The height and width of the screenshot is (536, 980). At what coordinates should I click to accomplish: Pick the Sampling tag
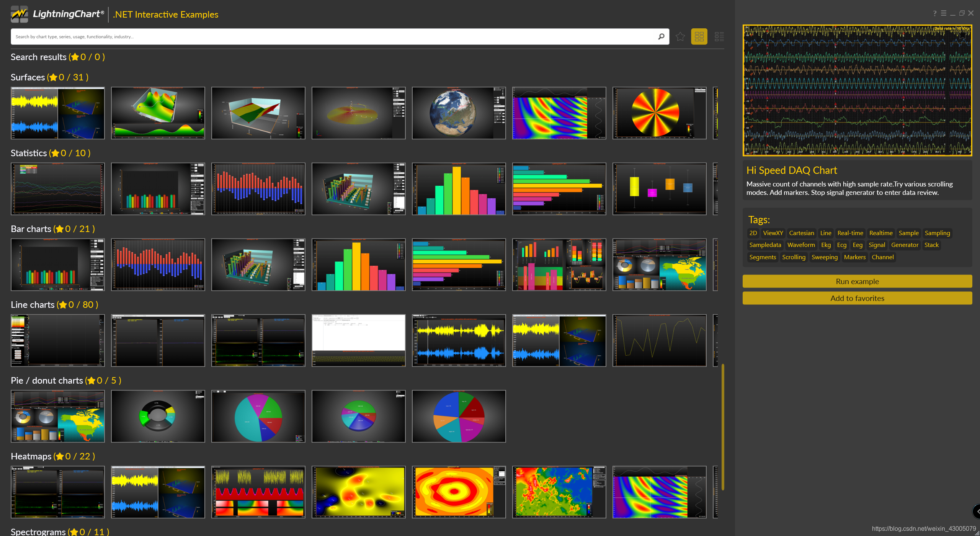[x=937, y=233]
